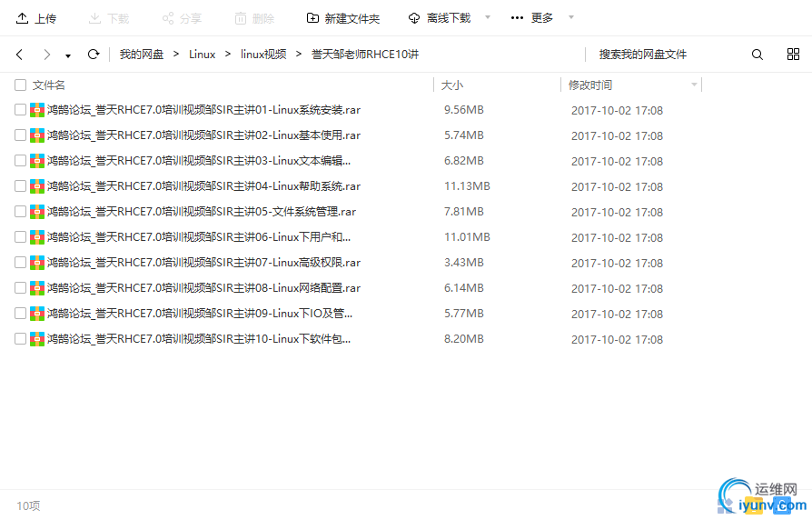Go forward with the right arrow

[x=46, y=55]
